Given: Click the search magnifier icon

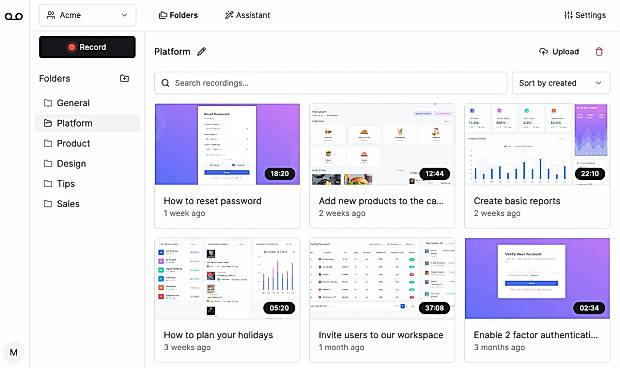Looking at the screenshot, I should point(165,83).
